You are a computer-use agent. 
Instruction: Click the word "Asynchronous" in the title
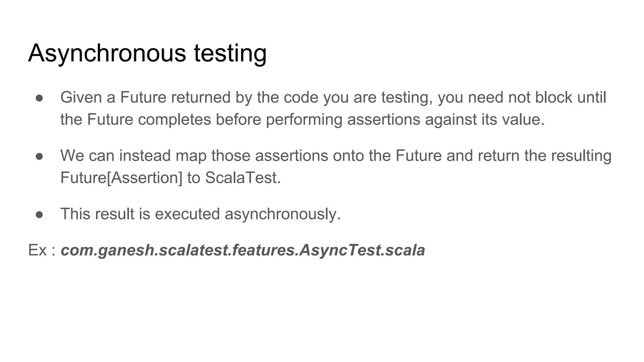click(107, 53)
